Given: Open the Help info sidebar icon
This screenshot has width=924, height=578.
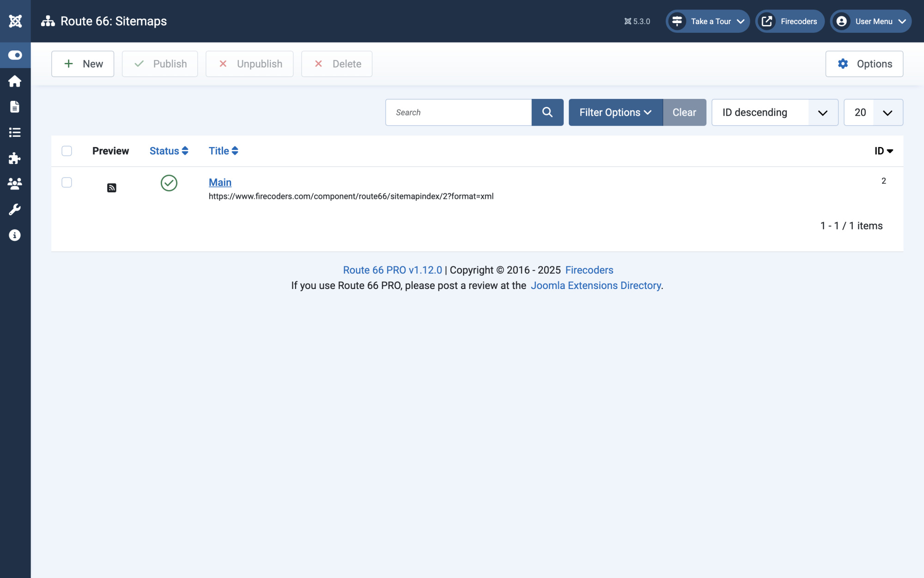Looking at the screenshot, I should click(x=15, y=235).
